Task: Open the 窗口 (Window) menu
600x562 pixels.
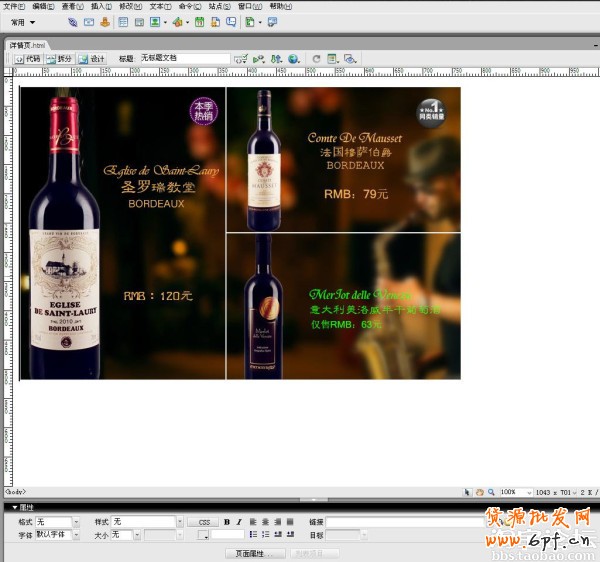Action: pyautogui.click(x=250, y=7)
